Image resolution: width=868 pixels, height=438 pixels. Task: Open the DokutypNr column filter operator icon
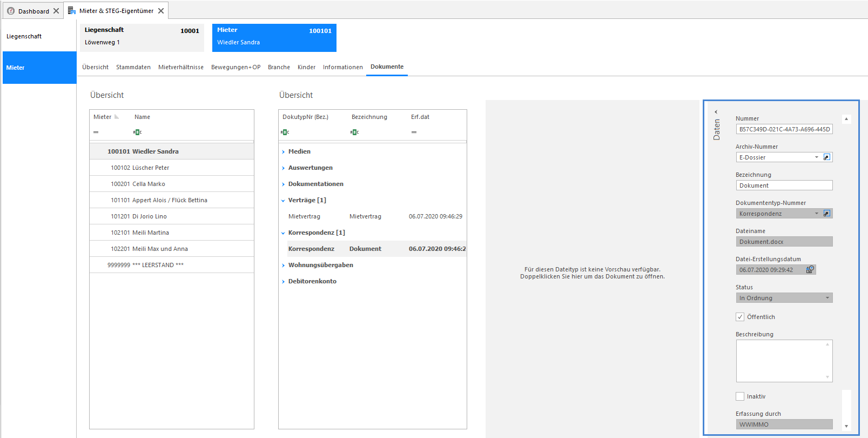285,132
